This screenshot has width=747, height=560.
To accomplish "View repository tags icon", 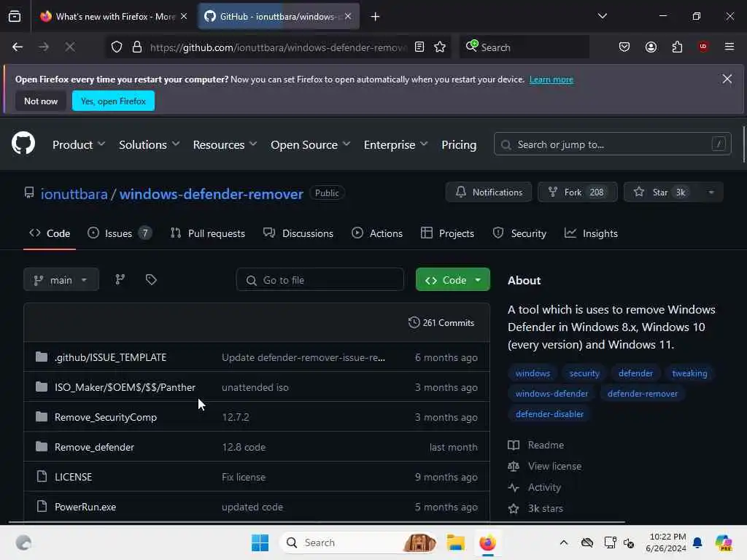I will tap(151, 279).
